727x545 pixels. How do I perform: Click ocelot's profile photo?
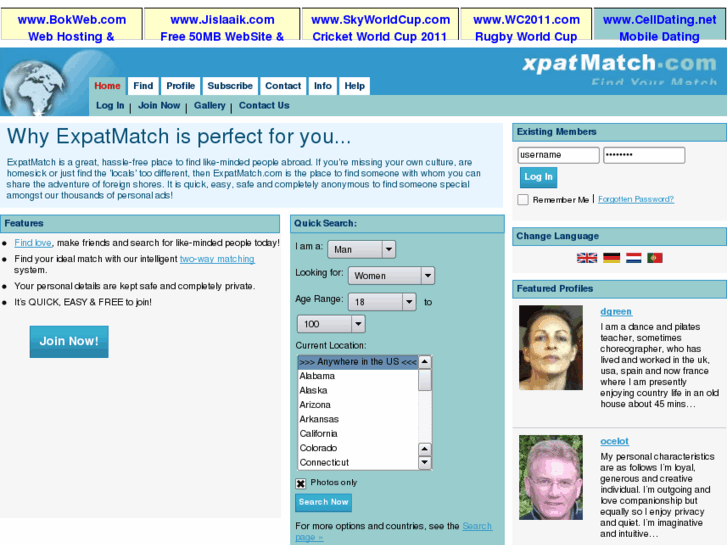click(551, 477)
